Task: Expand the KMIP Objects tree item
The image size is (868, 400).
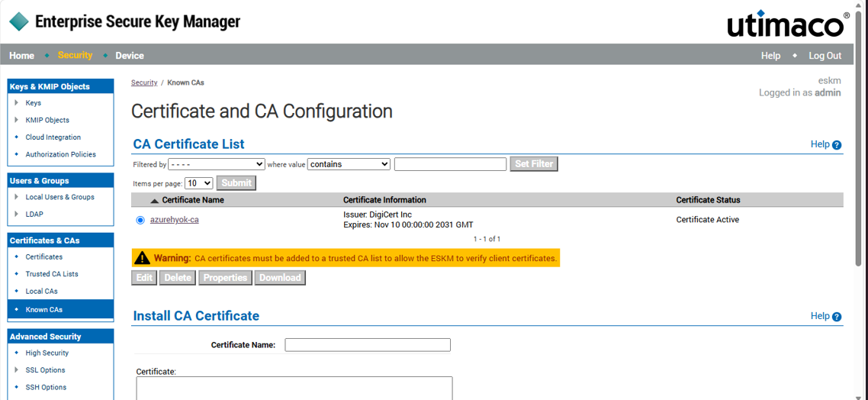Action: click(x=17, y=120)
